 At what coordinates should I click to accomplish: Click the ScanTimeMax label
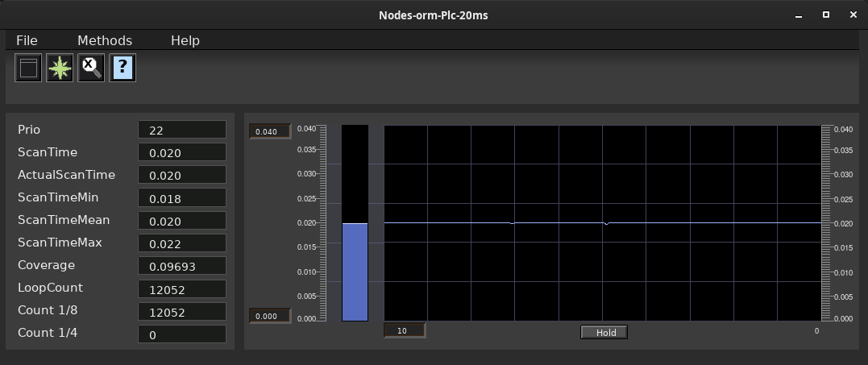pos(60,243)
